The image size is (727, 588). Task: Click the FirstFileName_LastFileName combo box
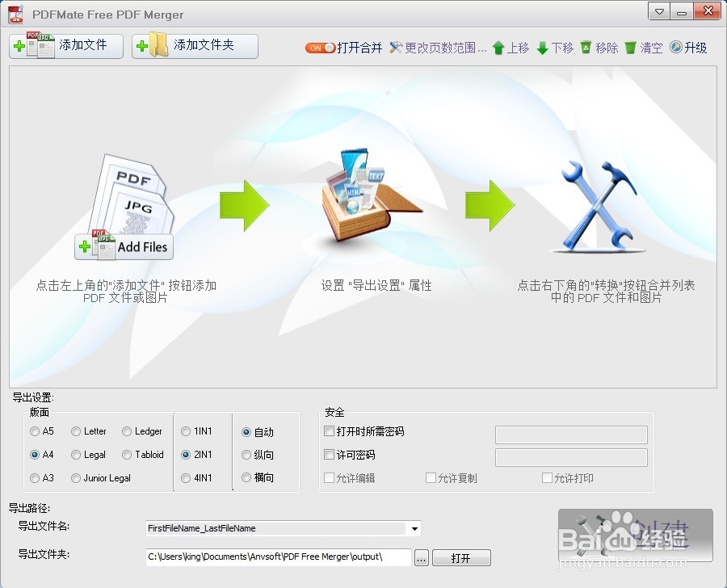pyautogui.click(x=284, y=528)
